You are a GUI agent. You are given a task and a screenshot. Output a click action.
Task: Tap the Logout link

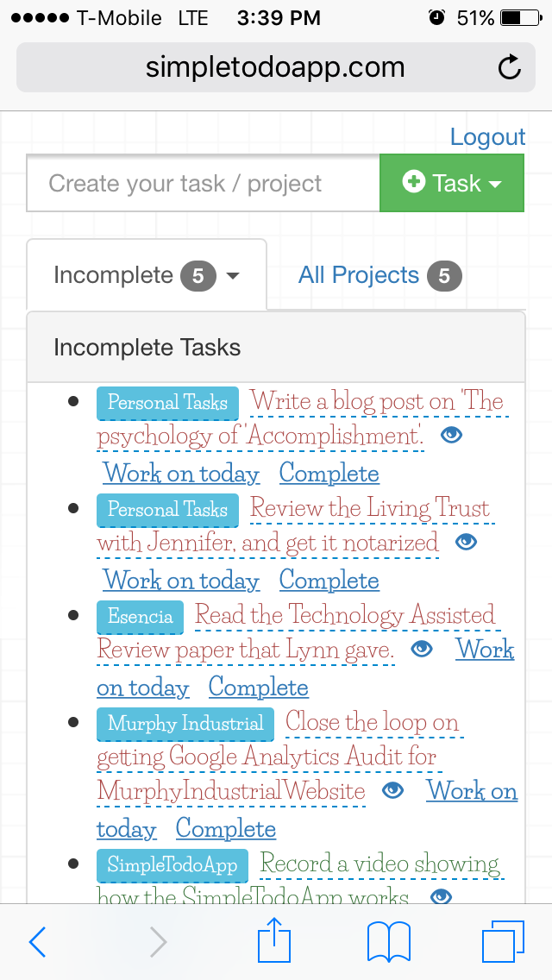488,136
